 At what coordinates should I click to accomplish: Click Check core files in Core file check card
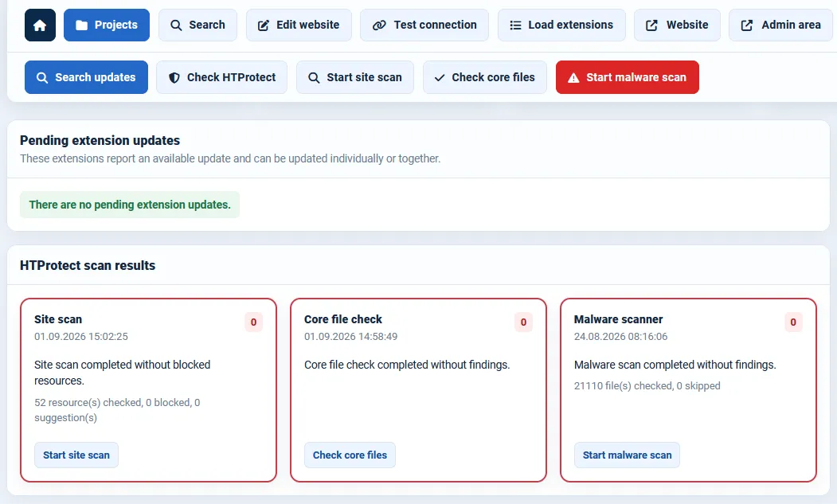click(x=350, y=455)
